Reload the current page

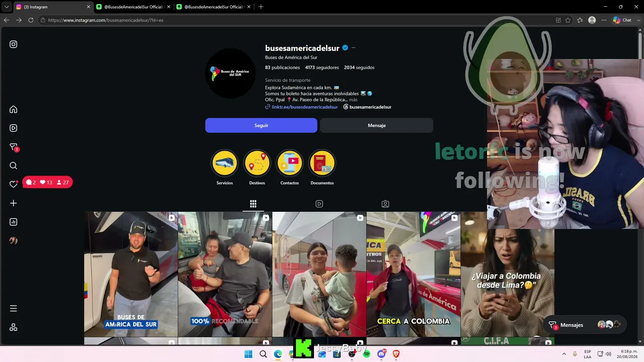point(31,20)
